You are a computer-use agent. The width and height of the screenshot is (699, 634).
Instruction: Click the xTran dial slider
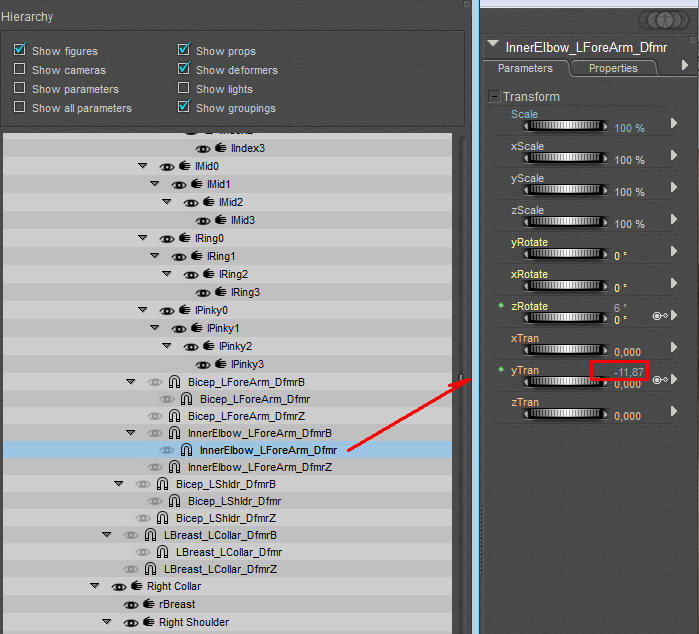565,350
